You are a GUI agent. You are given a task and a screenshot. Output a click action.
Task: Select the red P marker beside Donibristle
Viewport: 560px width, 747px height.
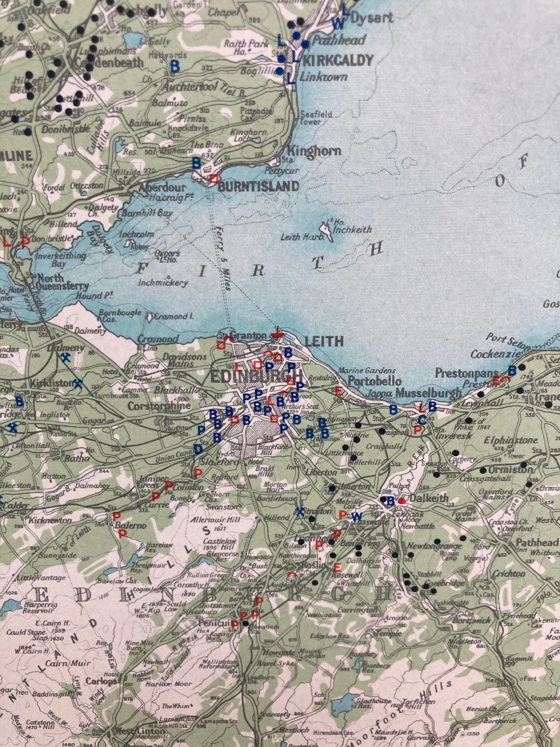click(x=26, y=242)
